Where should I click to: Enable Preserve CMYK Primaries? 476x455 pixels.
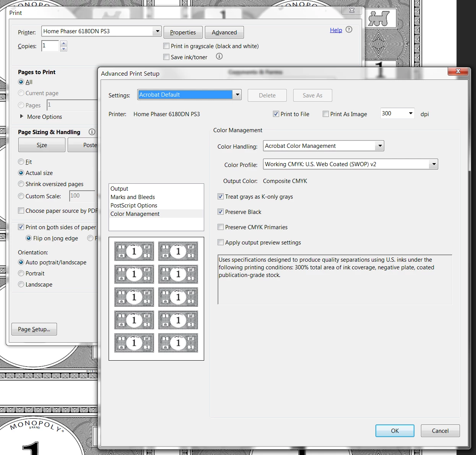point(221,227)
